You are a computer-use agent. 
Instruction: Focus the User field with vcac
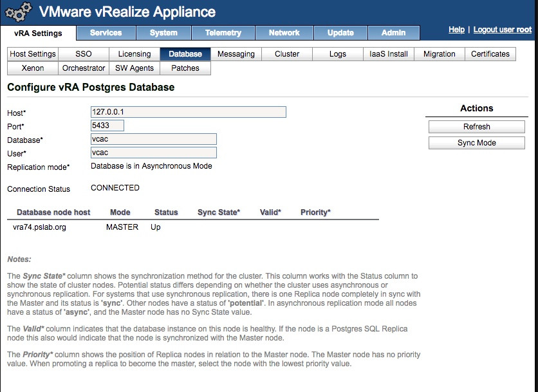(x=154, y=153)
